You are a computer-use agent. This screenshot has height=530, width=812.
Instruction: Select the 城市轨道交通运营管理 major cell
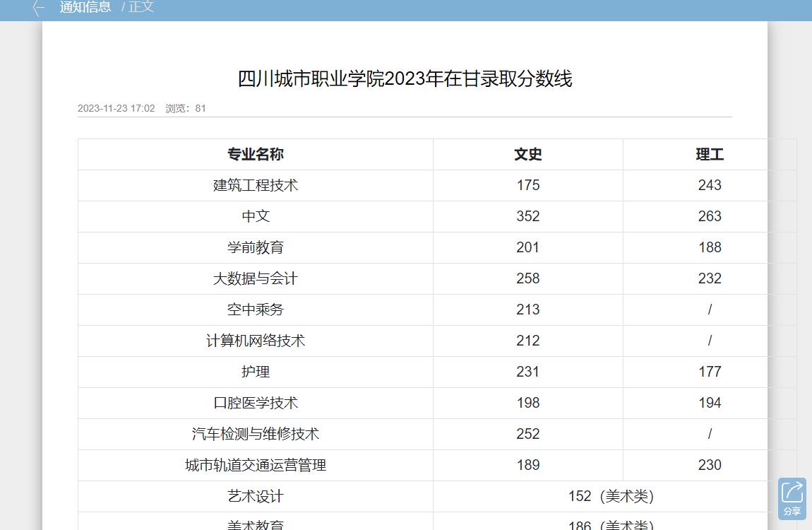point(256,465)
